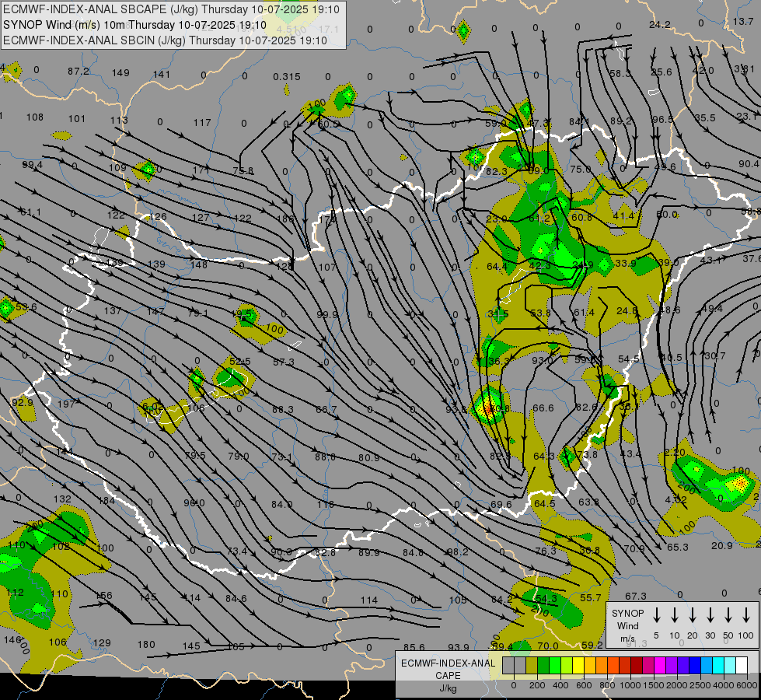The image size is (761, 700).
Task: Click the map value 0.315
Action: [x=286, y=77]
